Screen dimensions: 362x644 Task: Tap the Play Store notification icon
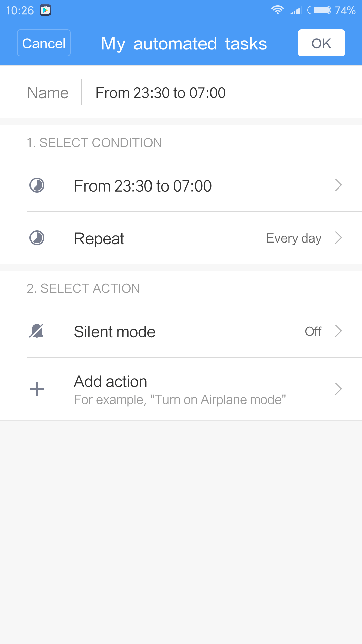tap(45, 10)
